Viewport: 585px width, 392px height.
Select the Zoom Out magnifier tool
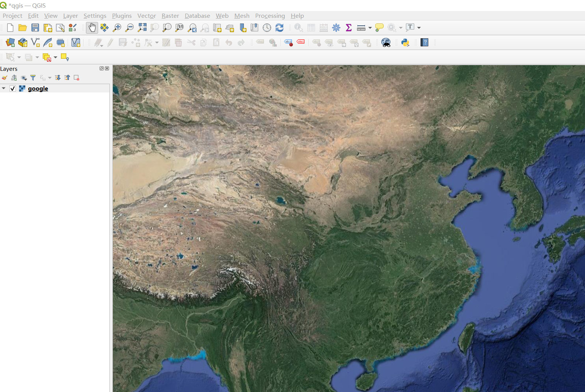tap(129, 28)
